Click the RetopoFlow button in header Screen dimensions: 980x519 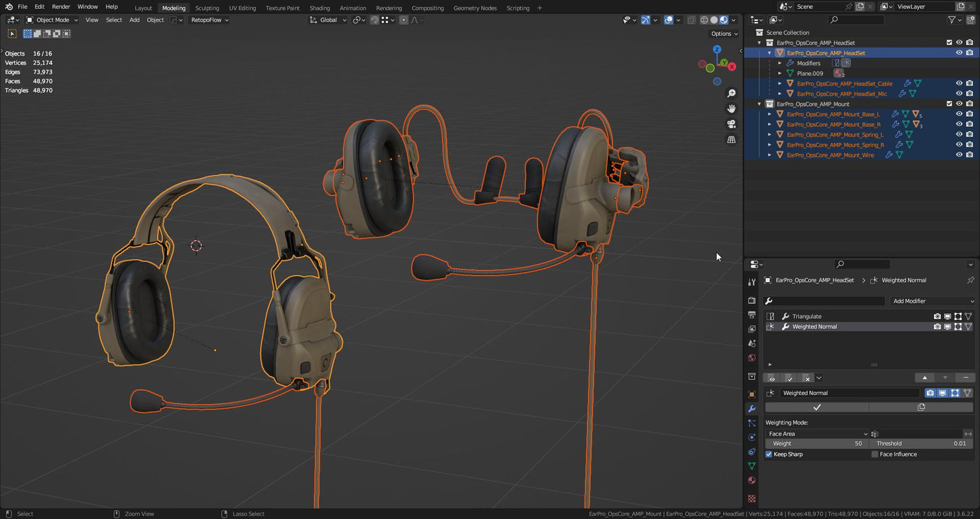point(209,20)
